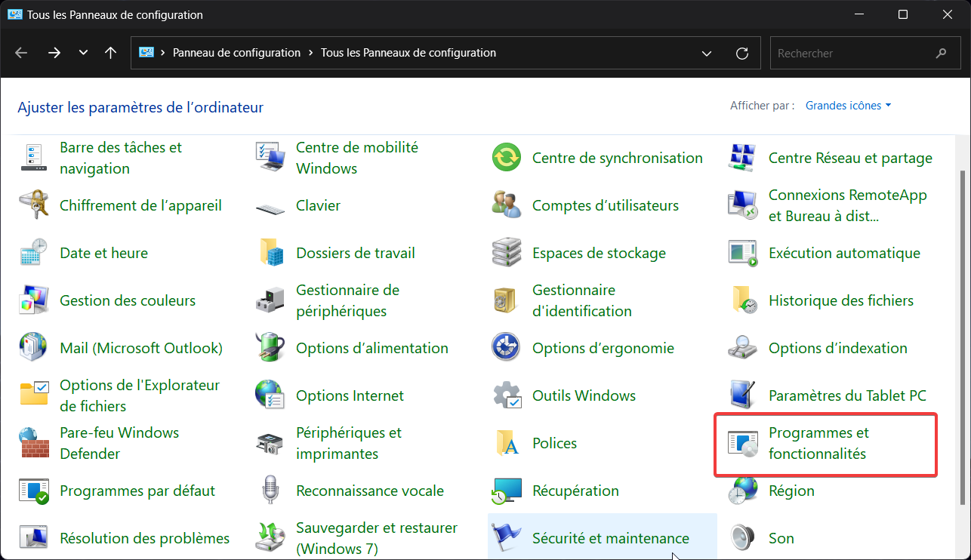Open Outils Windows gear icon
Image resolution: width=971 pixels, height=560 pixels.
[506, 395]
